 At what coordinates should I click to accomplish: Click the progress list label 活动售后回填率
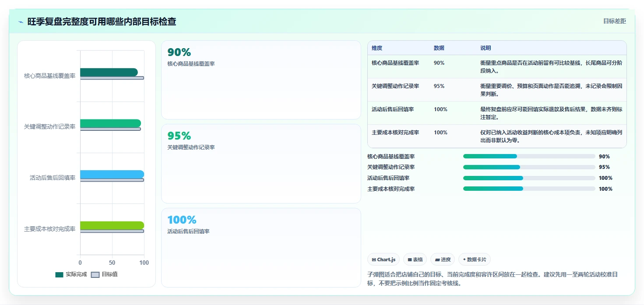[x=388, y=178]
